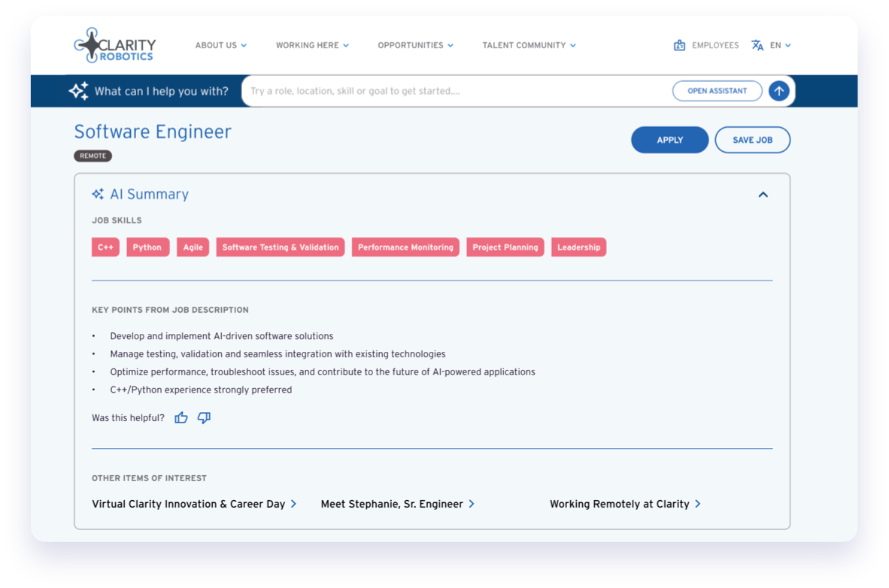This screenshot has height=588, width=889.
Task: Click the language translate icon
Action: (757, 45)
